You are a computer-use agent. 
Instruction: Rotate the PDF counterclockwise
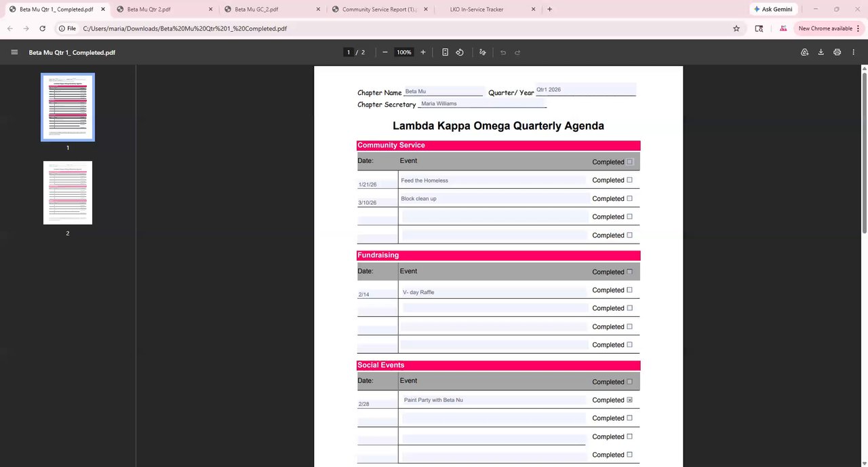pos(460,52)
